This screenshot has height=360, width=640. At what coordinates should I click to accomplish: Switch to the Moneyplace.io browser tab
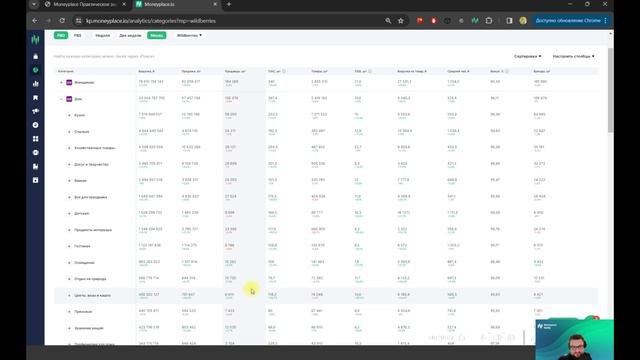coord(176,4)
